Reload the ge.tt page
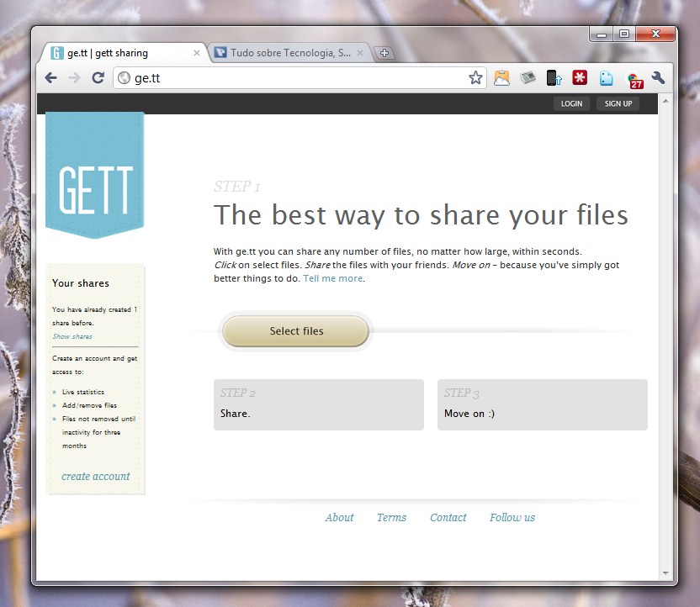The image size is (700, 607). point(98,78)
